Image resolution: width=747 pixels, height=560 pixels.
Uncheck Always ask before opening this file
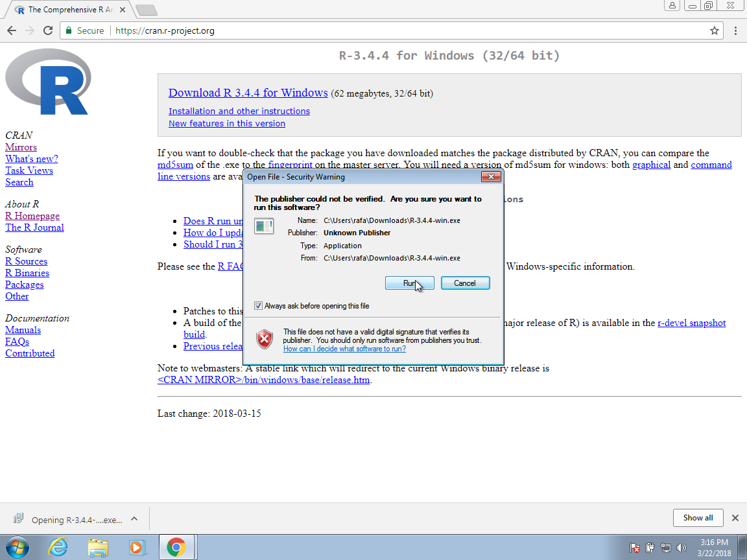point(259,306)
